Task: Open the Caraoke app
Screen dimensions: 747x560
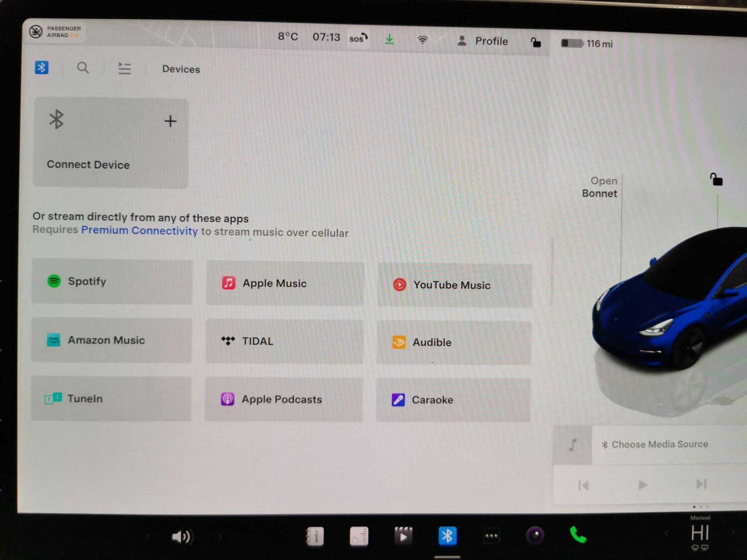Action: [453, 399]
